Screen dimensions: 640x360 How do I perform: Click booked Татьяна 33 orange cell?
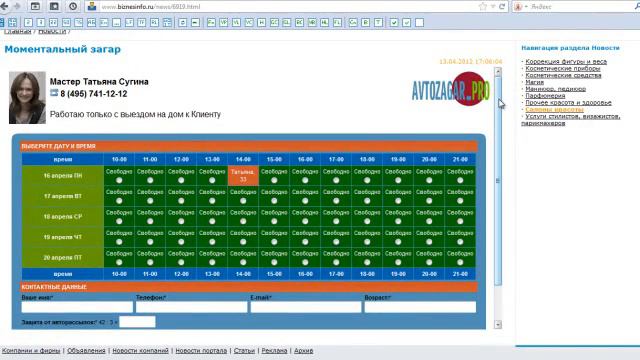click(x=243, y=176)
